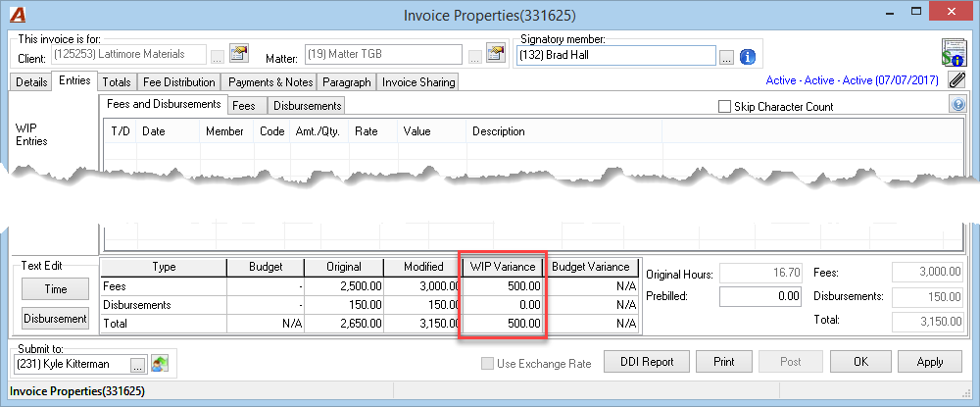Click the Client field Lattimore Materials

click(127, 54)
